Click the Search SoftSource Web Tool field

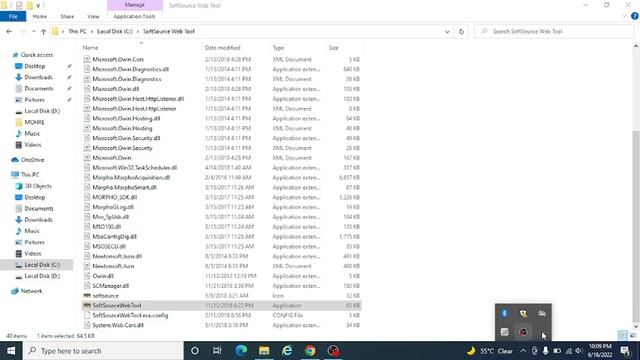(554, 31)
